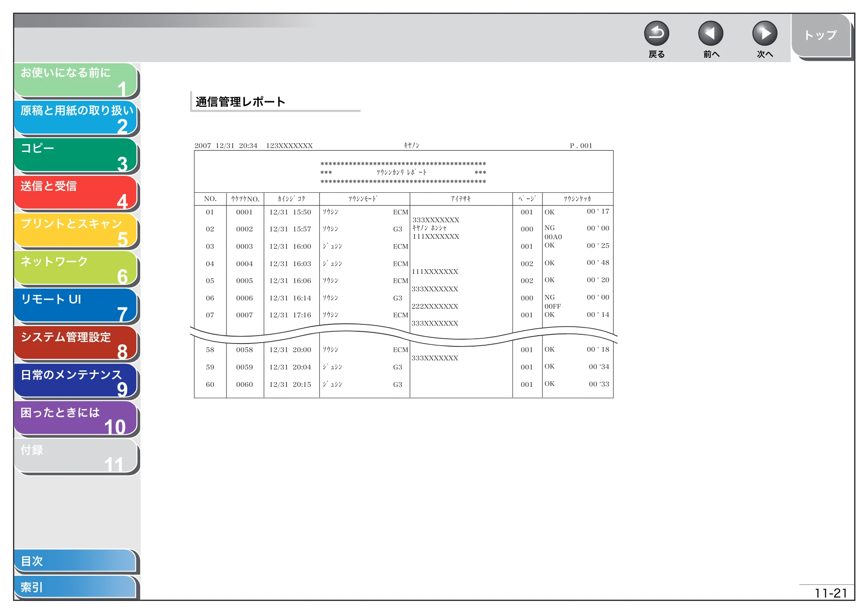Select chapter 5 プリントとスキャン
Screen dimensions: 868x614
pyautogui.click(x=76, y=231)
